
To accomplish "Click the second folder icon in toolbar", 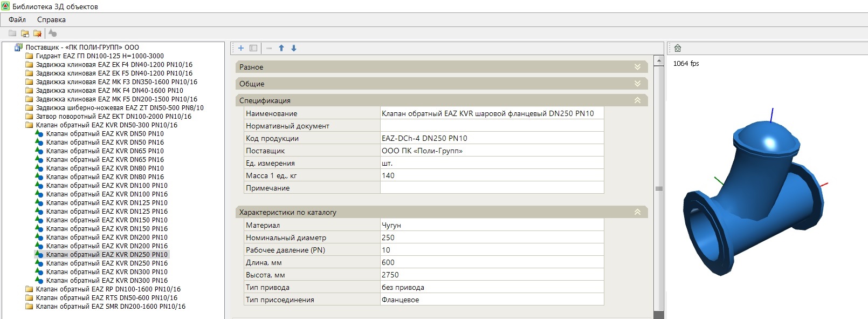I will point(25,33).
